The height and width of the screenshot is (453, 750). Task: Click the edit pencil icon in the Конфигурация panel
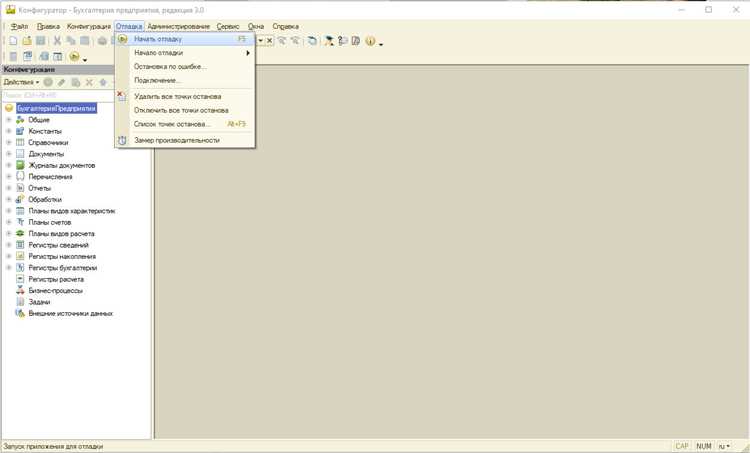click(62, 82)
